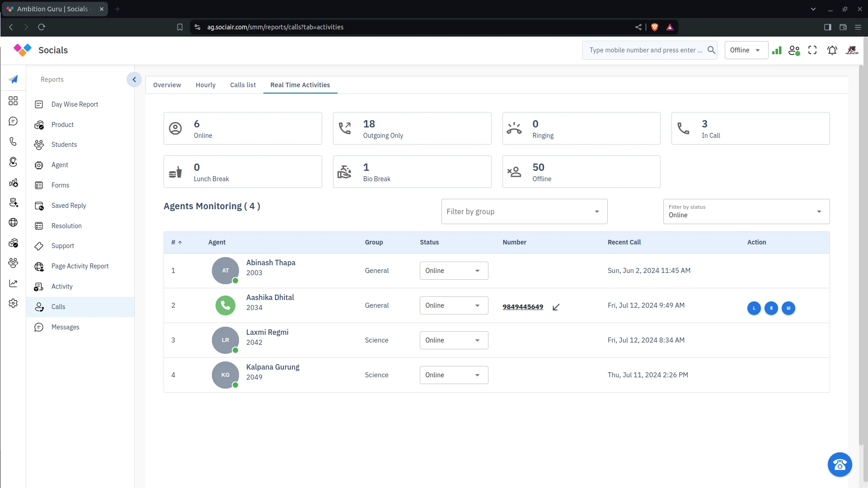Open the headset agent icon in left rail

click(x=13, y=162)
